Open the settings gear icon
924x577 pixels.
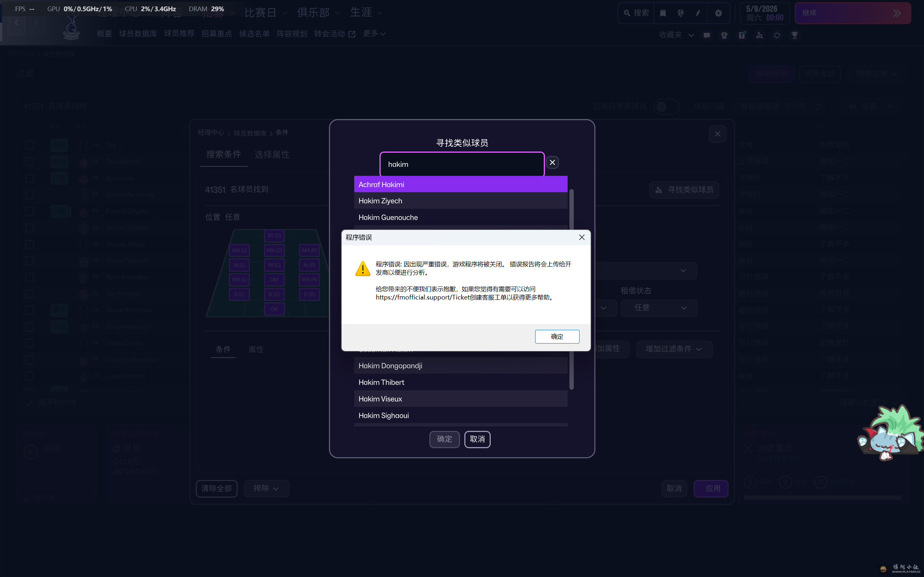[718, 13]
